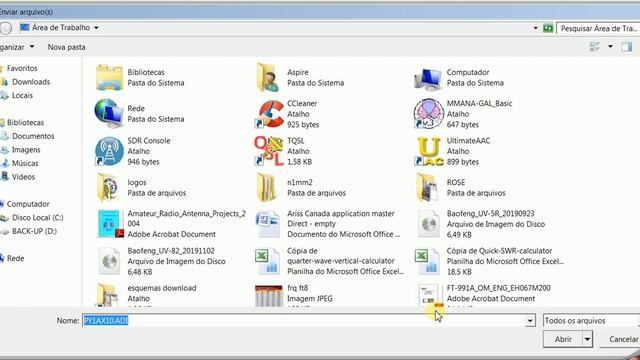The width and height of the screenshot is (640, 360).
Task: Open the Abrir split-button arrow
Action: (x=587, y=339)
